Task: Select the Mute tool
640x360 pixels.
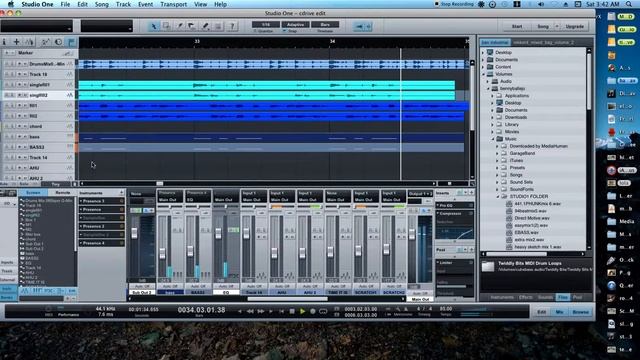Action: [218, 27]
